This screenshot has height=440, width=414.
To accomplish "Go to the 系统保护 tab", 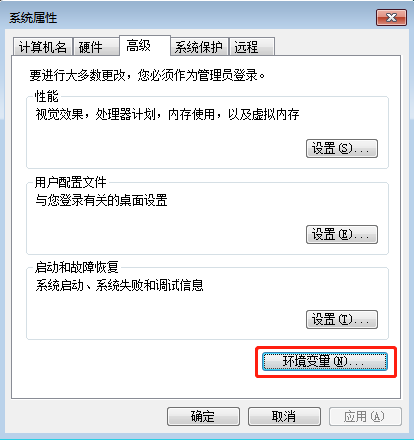I will tap(199, 47).
